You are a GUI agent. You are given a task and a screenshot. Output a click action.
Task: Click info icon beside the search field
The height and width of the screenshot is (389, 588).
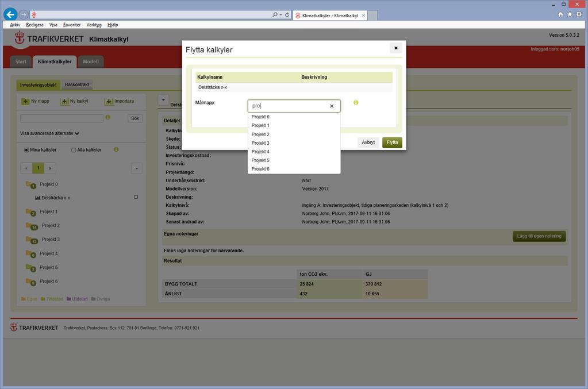pos(108,117)
